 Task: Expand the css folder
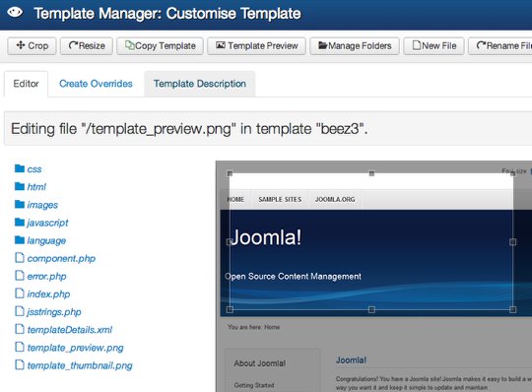29,168
